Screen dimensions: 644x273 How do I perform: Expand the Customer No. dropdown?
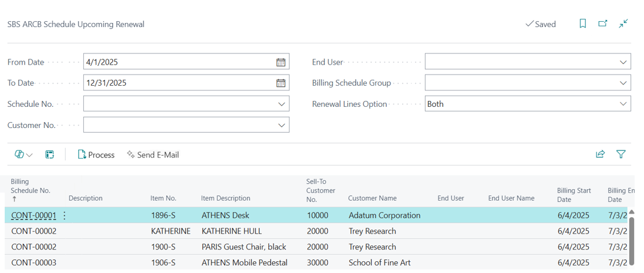coord(281,125)
